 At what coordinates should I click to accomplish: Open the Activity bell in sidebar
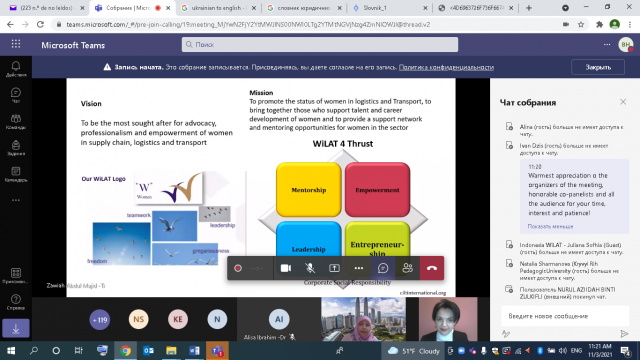(16, 69)
